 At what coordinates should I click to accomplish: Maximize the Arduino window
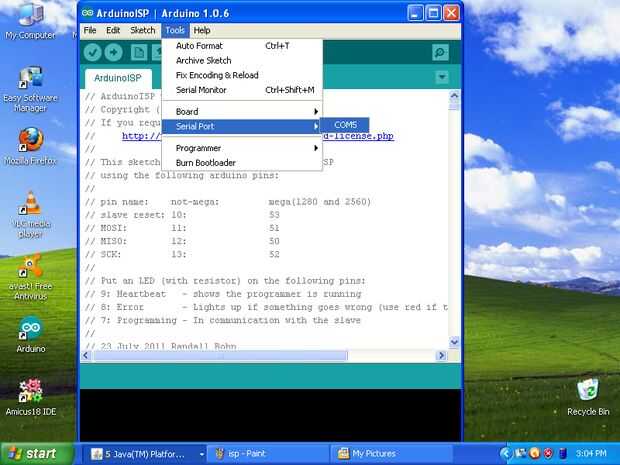click(433, 13)
